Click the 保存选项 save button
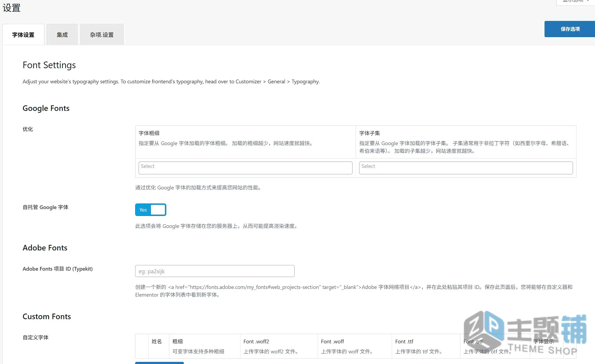595x364 pixels. [x=570, y=29]
